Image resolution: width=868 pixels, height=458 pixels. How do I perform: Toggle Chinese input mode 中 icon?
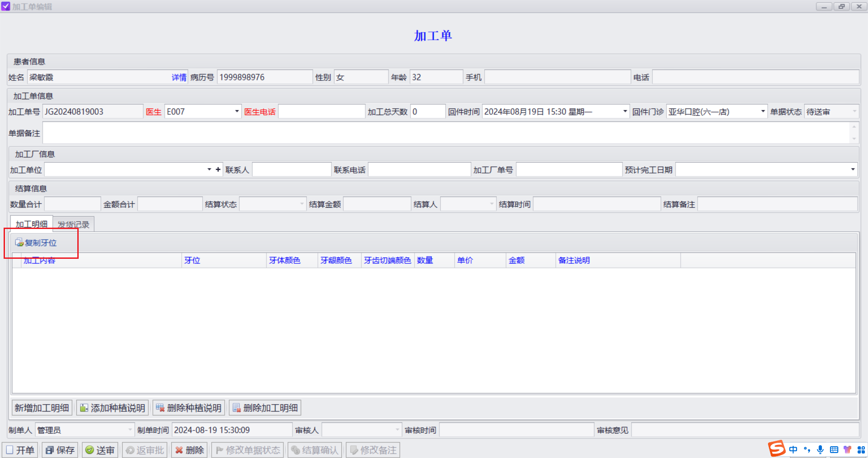click(x=793, y=449)
